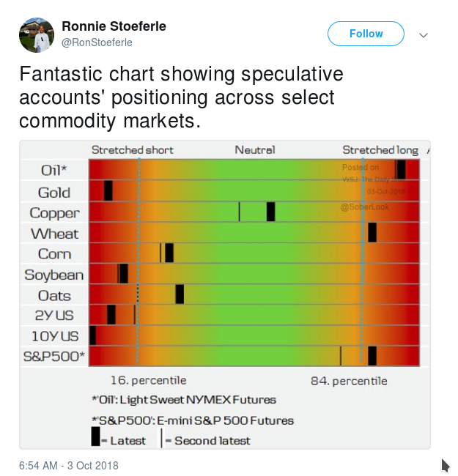Click the S&P500 latest black marker
Viewport: 458px width, 476px height.
(372, 356)
